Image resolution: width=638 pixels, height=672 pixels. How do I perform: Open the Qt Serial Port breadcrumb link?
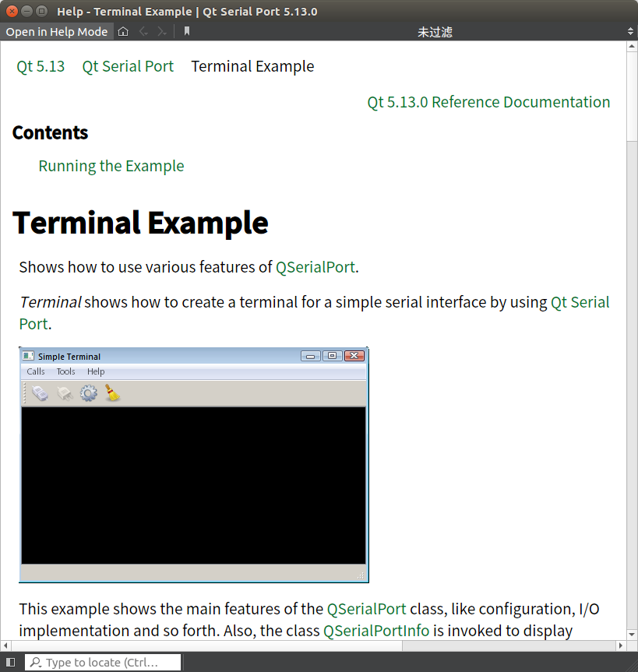pos(128,66)
